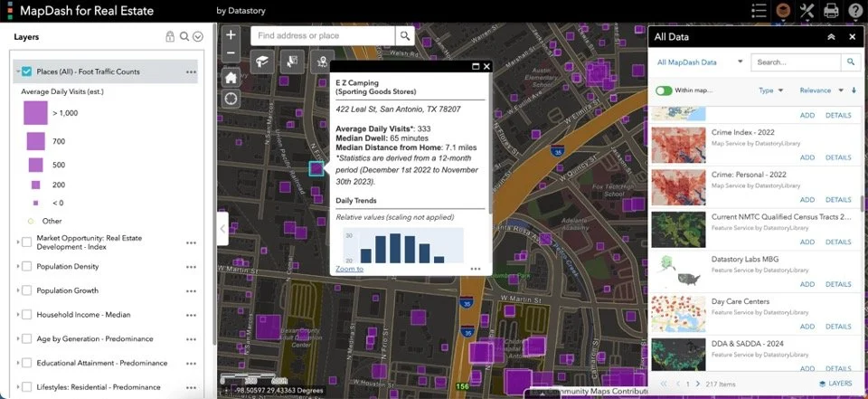Open the Relevance sort dropdown
Viewport: 868px width, 399px height.
pyautogui.click(x=822, y=90)
